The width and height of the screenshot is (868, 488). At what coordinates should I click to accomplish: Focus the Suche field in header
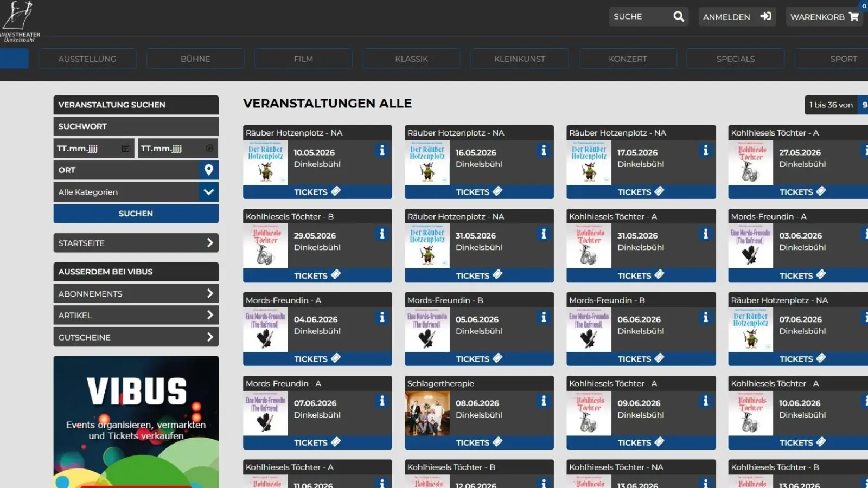(640, 16)
